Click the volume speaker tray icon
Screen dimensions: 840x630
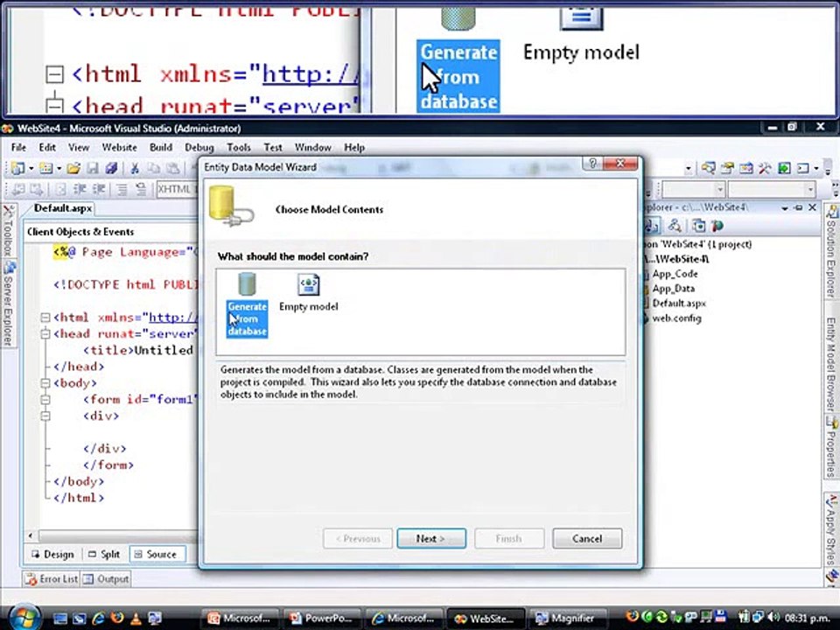point(773,617)
